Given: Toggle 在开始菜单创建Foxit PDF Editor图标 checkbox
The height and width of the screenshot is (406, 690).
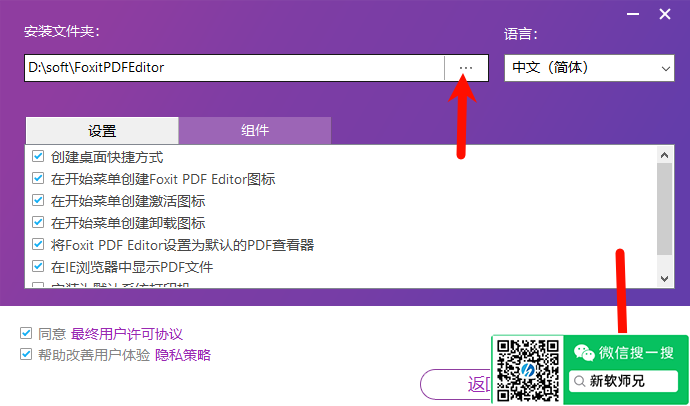Looking at the screenshot, I should point(38,178).
